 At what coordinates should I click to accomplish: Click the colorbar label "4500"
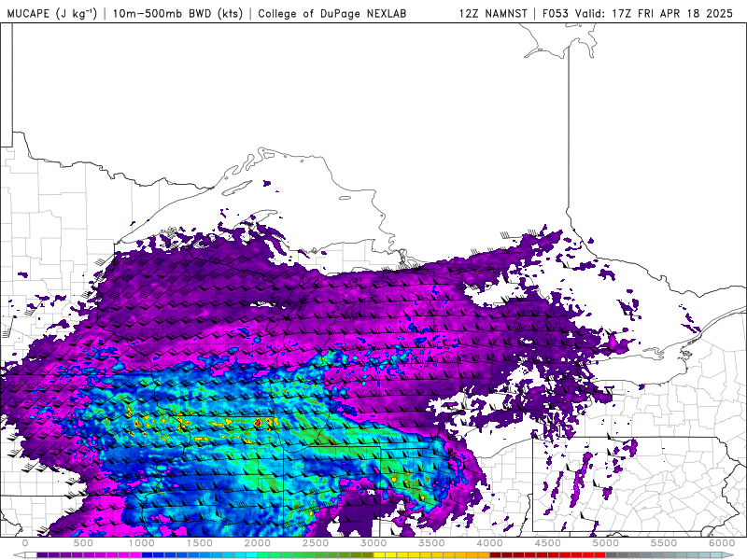coord(548,543)
